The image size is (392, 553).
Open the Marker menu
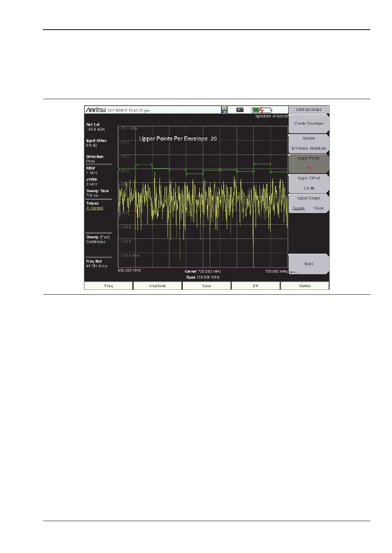click(305, 286)
